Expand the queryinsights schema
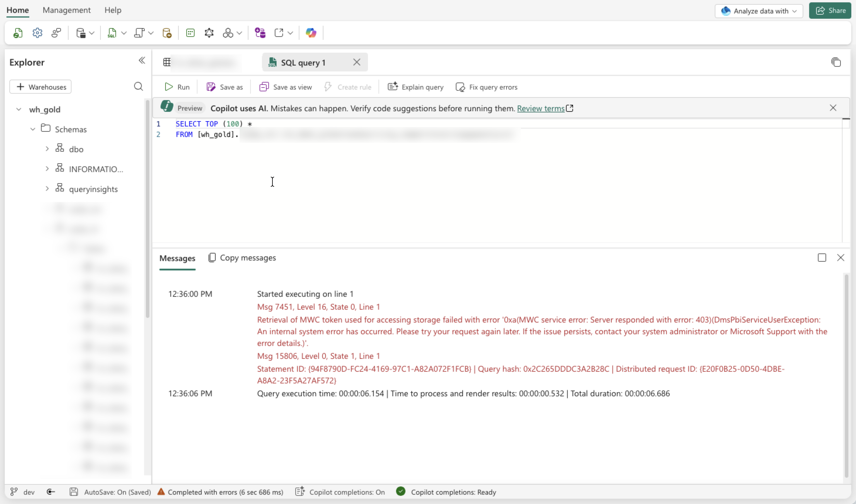 (x=47, y=188)
